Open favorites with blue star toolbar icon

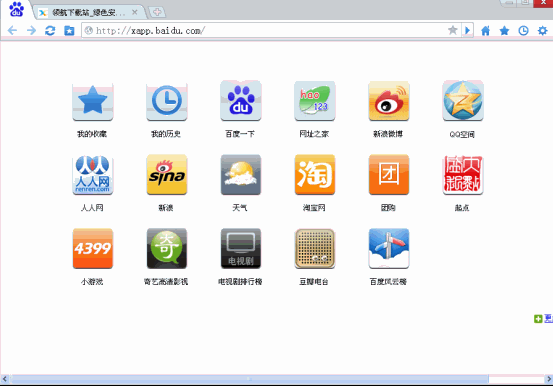(504, 31)
